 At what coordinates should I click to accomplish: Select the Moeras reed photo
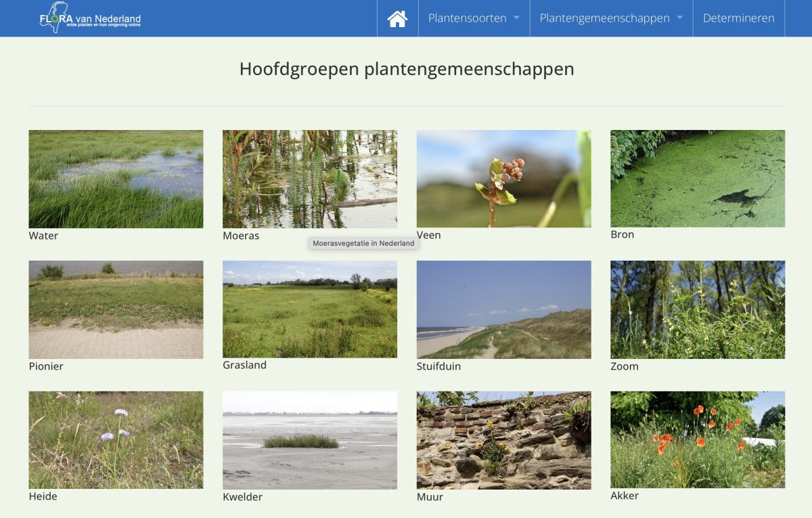click(x=310, y=179)
